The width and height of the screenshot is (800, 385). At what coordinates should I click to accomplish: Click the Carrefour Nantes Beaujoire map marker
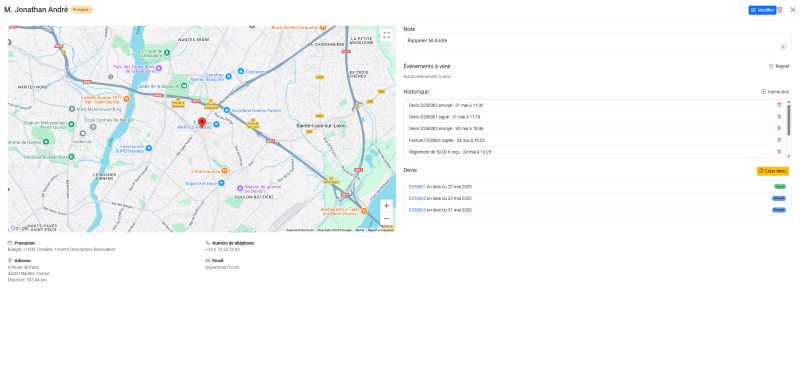(x=229, y=76)
